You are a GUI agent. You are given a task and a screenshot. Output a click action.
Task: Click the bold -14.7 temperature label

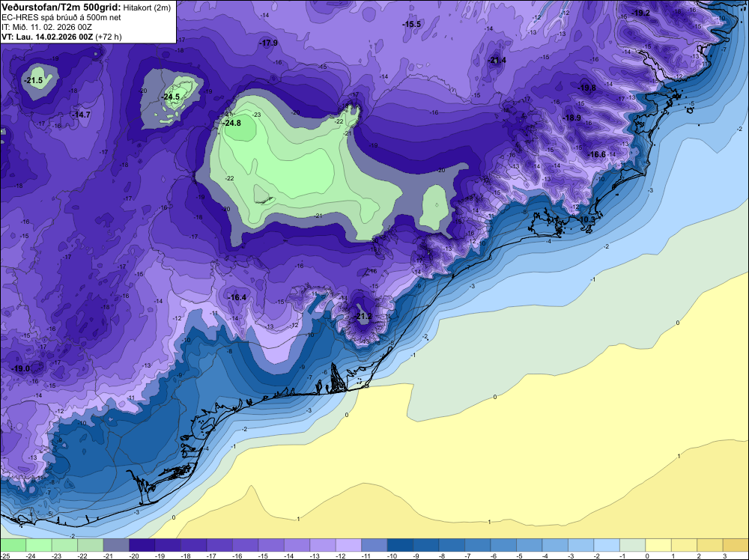click(81, 115)
